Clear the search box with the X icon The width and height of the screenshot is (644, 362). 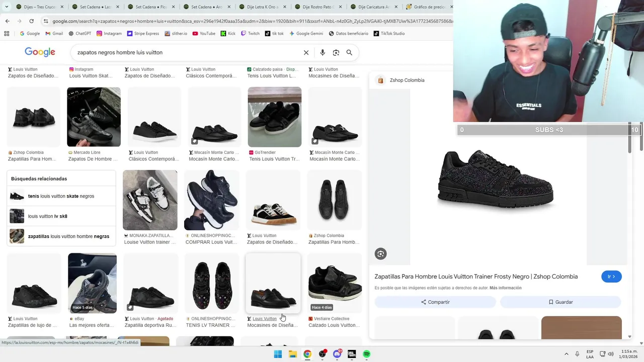coord(306,52)
